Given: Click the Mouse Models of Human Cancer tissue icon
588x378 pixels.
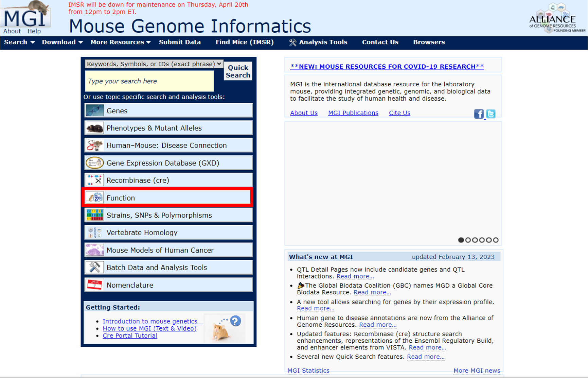Looking at the screenshot, I should (x=94, y=250).
